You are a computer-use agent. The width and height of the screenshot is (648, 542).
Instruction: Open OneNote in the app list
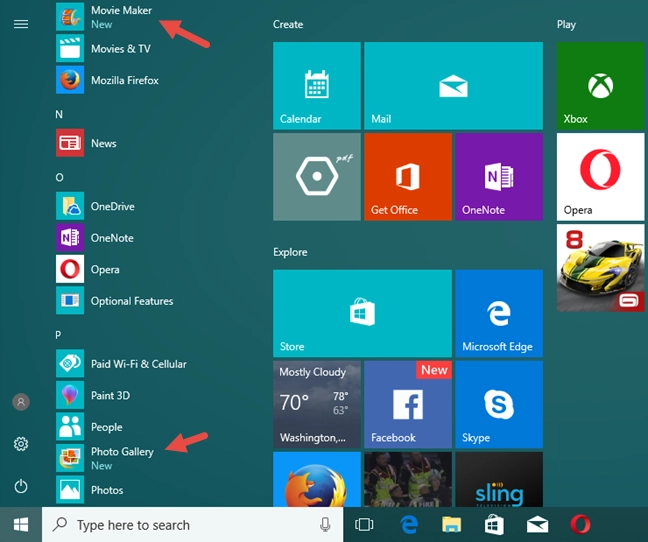coord(95,238)
